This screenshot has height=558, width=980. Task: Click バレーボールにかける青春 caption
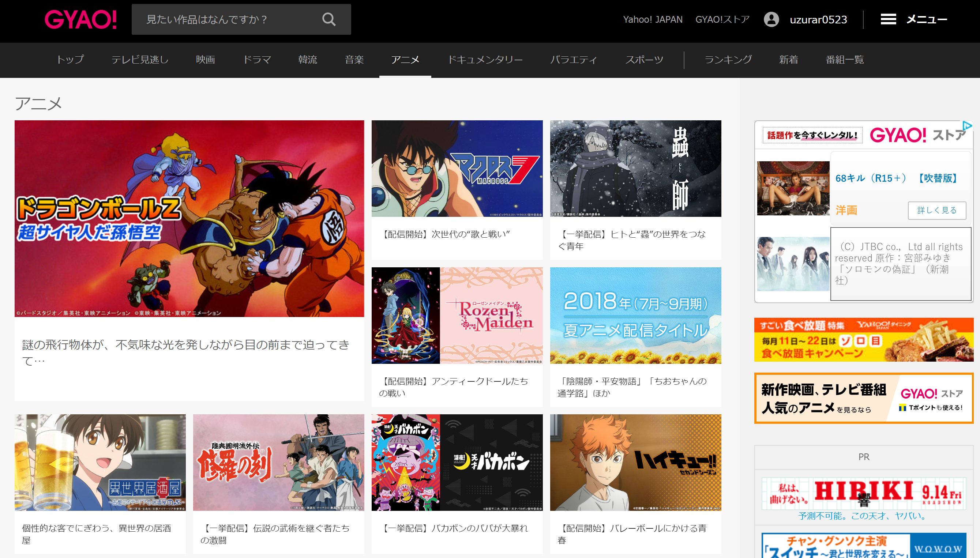point(631,534)
